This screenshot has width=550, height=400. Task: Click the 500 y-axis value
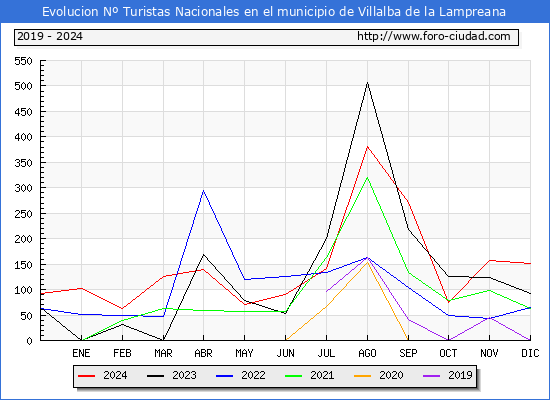[x=23, y=86]
